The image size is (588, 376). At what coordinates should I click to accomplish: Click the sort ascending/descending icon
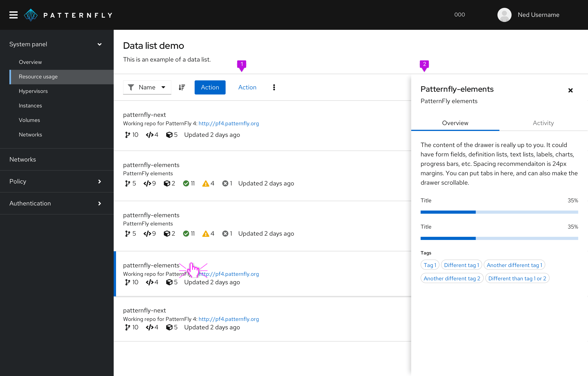182,87
